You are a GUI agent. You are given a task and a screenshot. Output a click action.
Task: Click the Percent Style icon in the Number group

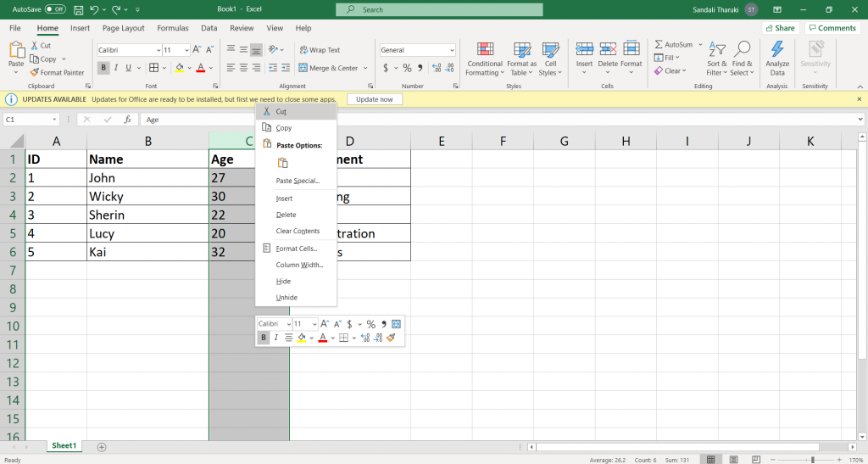tap(407, 68)
